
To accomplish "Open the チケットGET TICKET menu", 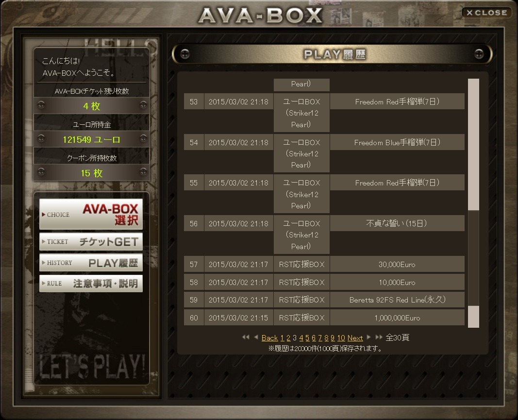I will (x=91, y=241).
